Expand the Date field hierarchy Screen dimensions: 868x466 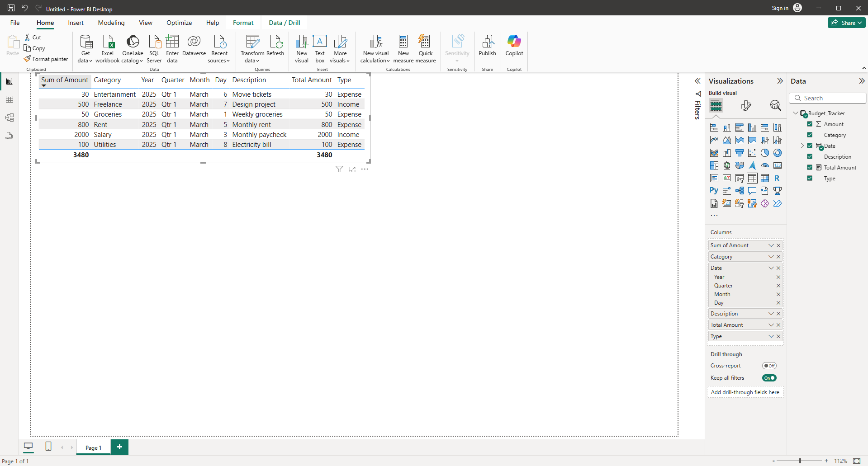802,146
